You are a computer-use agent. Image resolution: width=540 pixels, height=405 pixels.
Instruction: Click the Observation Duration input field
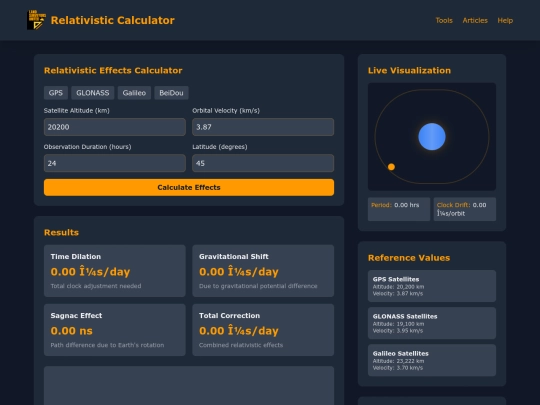[x=115, y=163]
